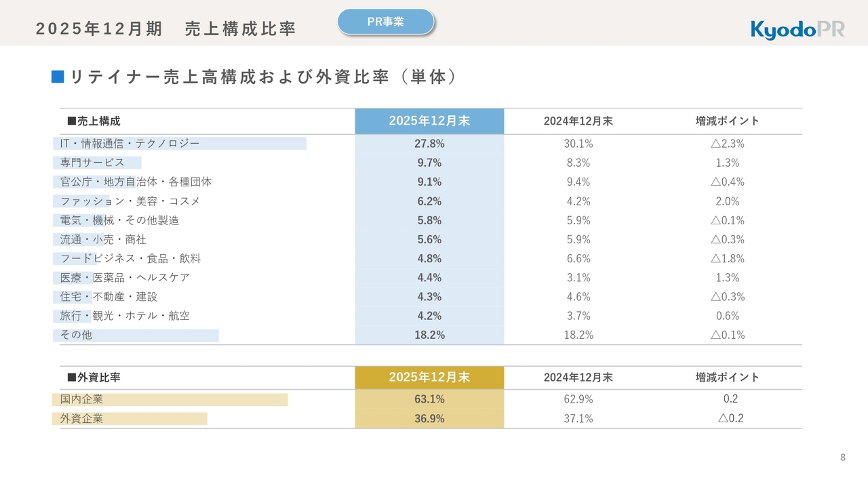Click the page number 8
Image resolution: width=868 pixels, height=488 pixels.
tap(843, 457)
